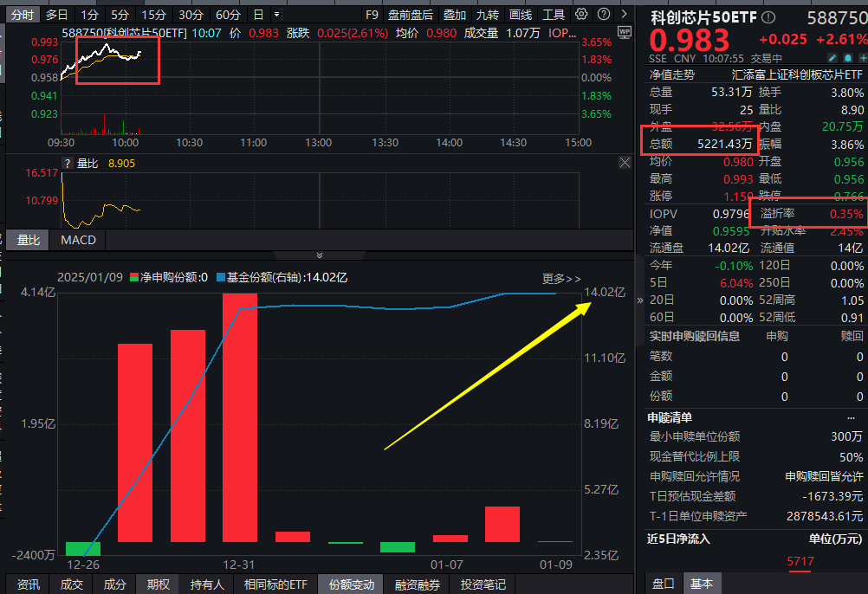868x594 pixels.
Task: Open the 日 period dropdown arrow
Action: pyautogui.click(x=276, y=14)
